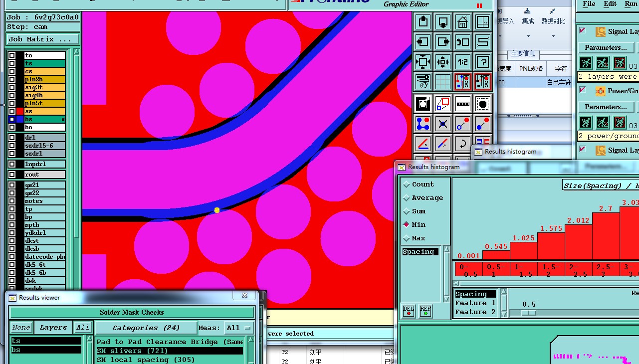This screenshot has width=639, height=364.
Task: Click the blue-red traffic-light layers icon
Action: pos(463,82)
